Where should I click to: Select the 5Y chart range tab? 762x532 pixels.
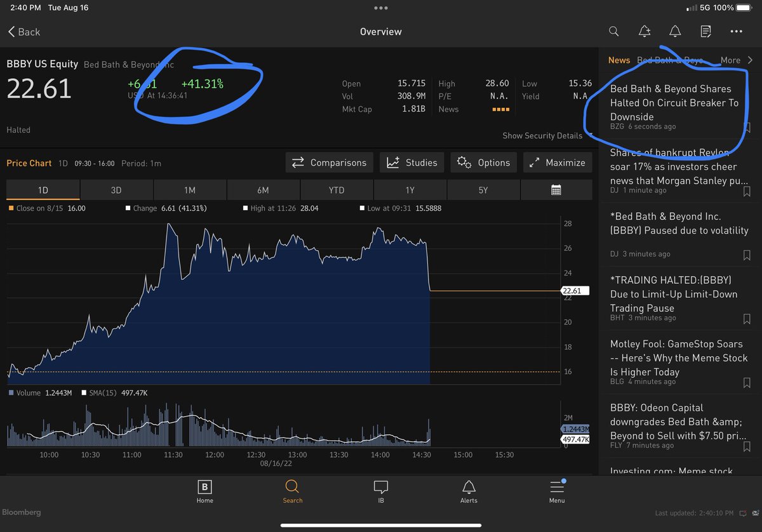(483, 190)
